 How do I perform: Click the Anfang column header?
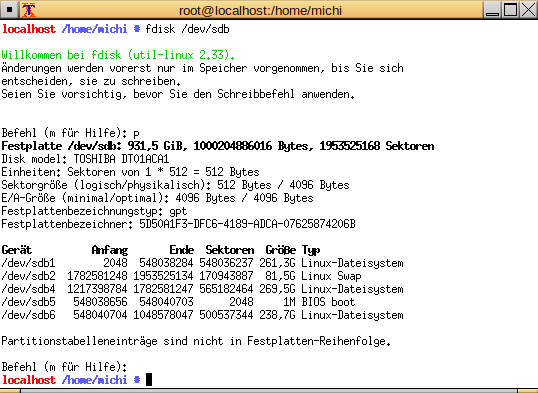click(x=110, y=250)
